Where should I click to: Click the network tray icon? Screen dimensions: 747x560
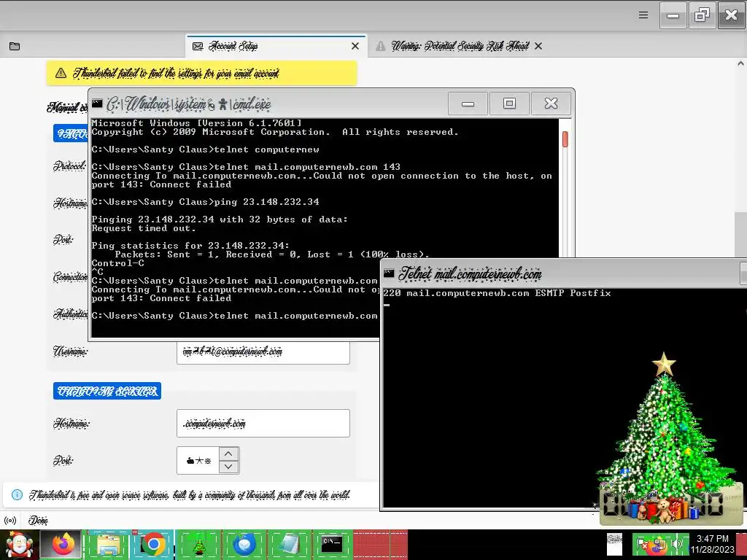point(659,545)
